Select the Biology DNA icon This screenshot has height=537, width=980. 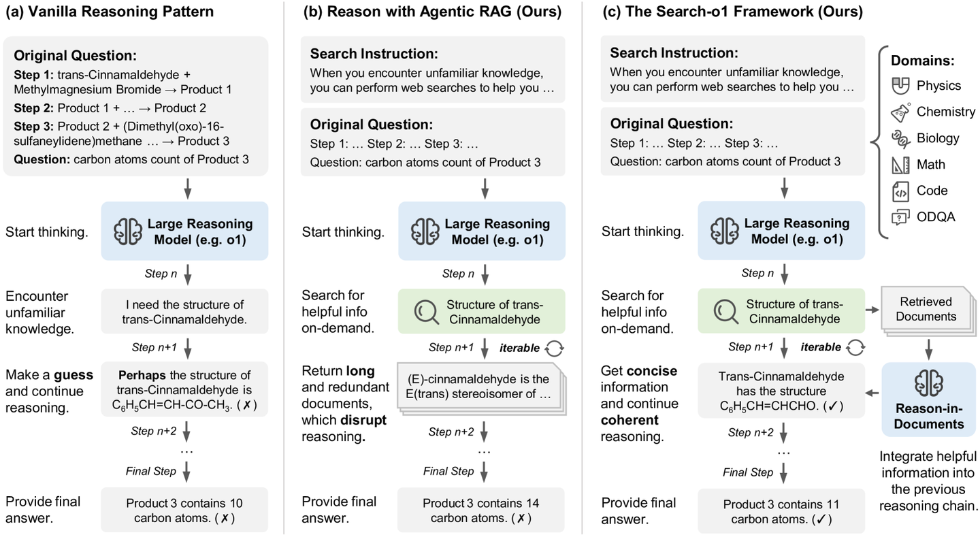[x=900, y=137]
